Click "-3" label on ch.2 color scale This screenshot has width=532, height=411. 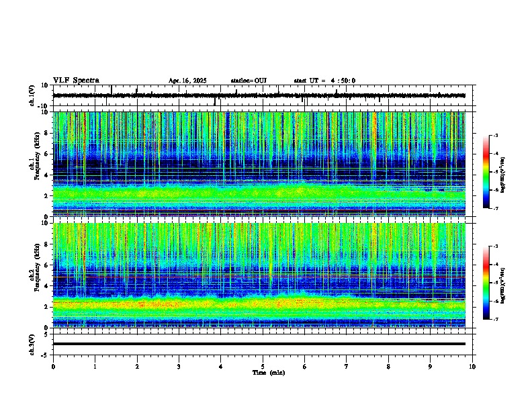(495, 246)
